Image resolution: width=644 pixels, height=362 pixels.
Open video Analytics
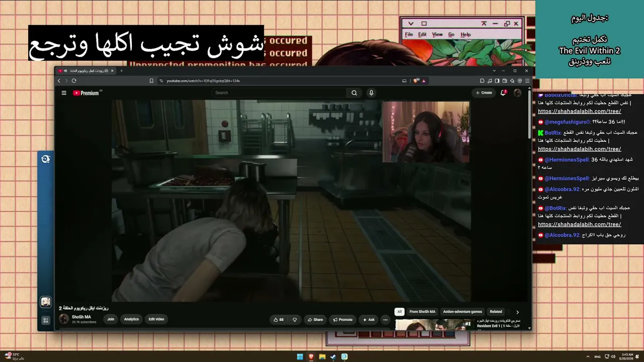(x=131, y=319)
